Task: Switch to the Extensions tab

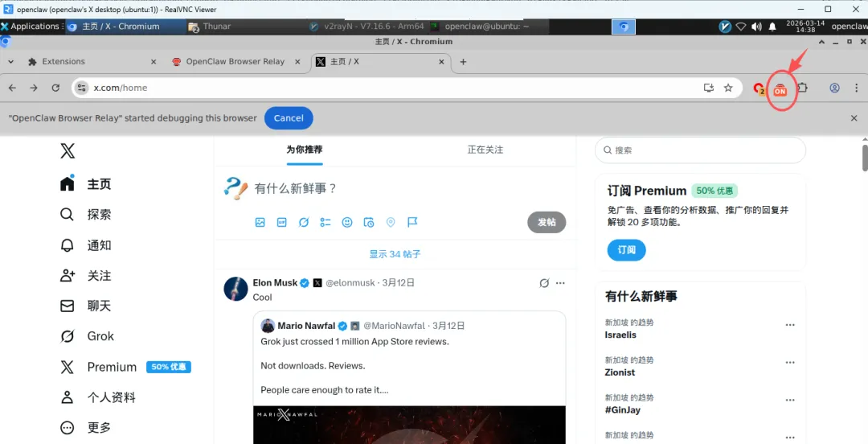Action: [x=91, y=61]
